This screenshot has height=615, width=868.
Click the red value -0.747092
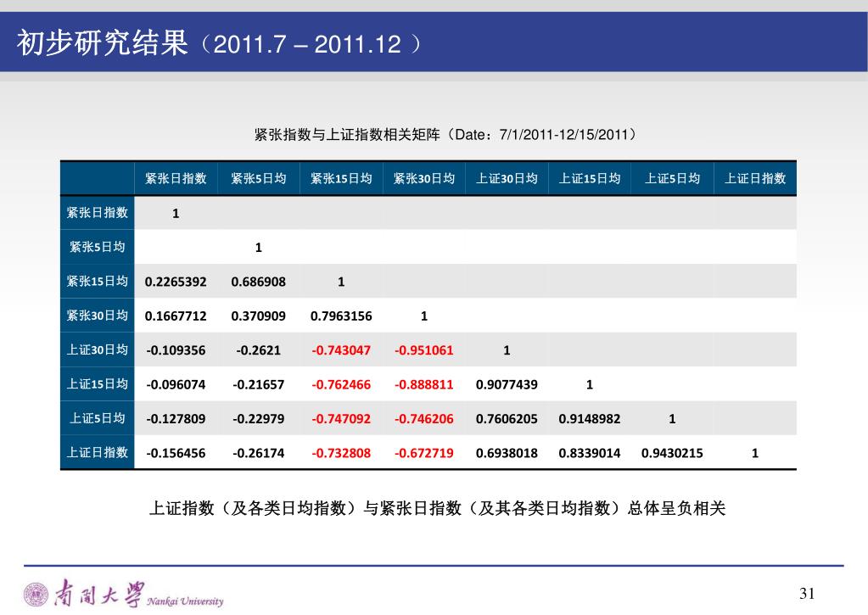pyautogui.click(x=341, y=419)
